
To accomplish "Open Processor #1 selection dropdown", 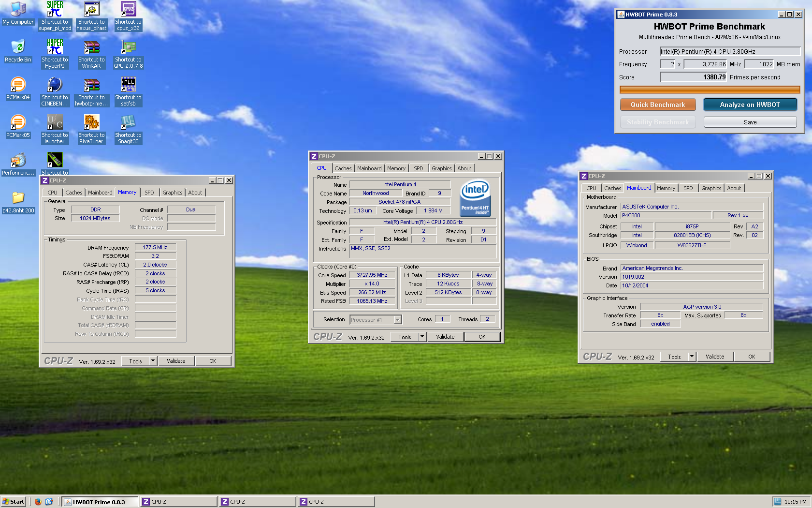I will click(397, 319).
